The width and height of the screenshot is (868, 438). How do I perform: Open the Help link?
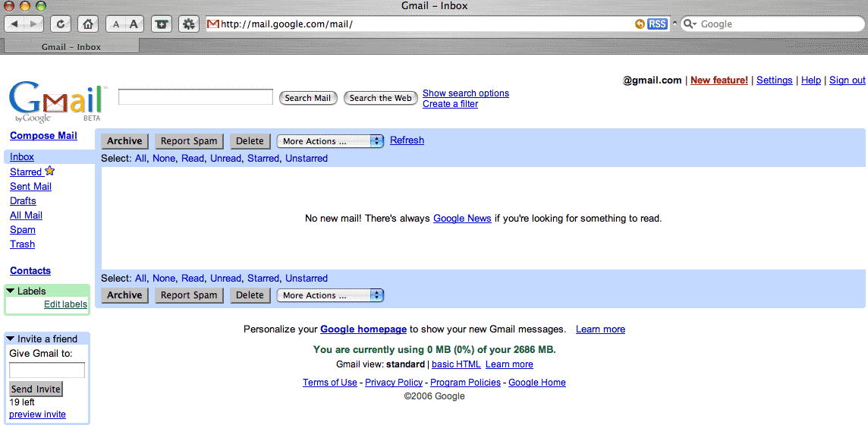(810, 80)
